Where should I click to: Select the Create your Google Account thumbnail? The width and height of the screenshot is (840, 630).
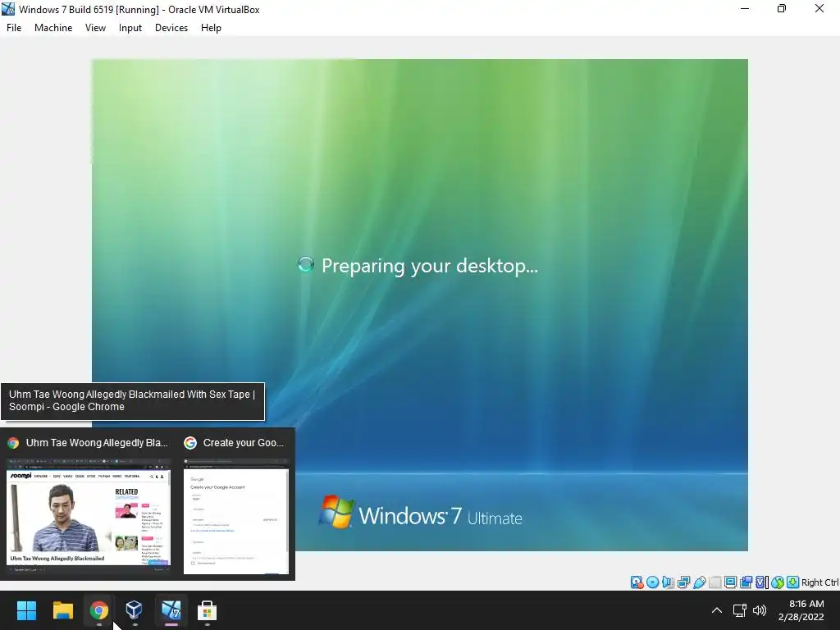(x=236, y=518)
